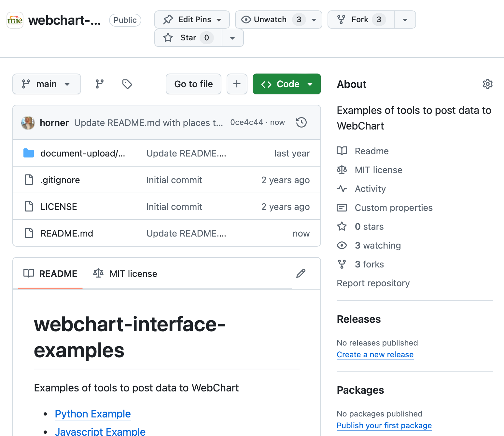Open the Python Example link
The width and height of the screenshot is (504, 436).
click(x=93, y=414)
